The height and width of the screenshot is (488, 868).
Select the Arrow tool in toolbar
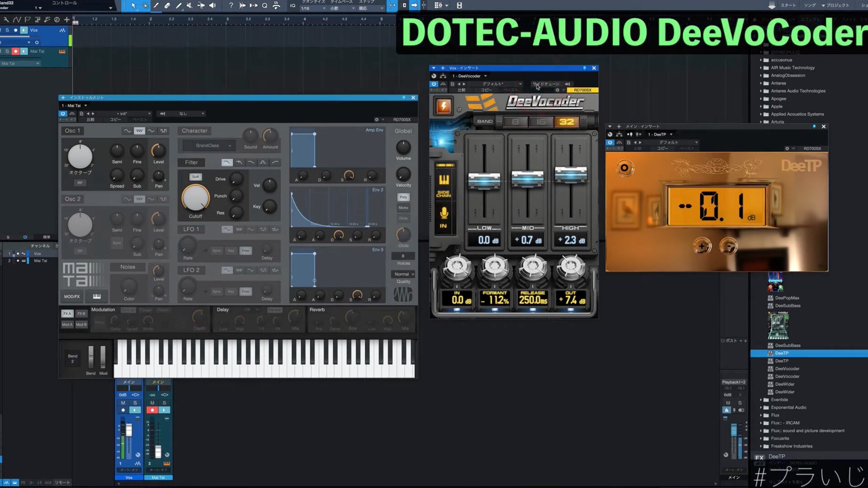(133, 5)
